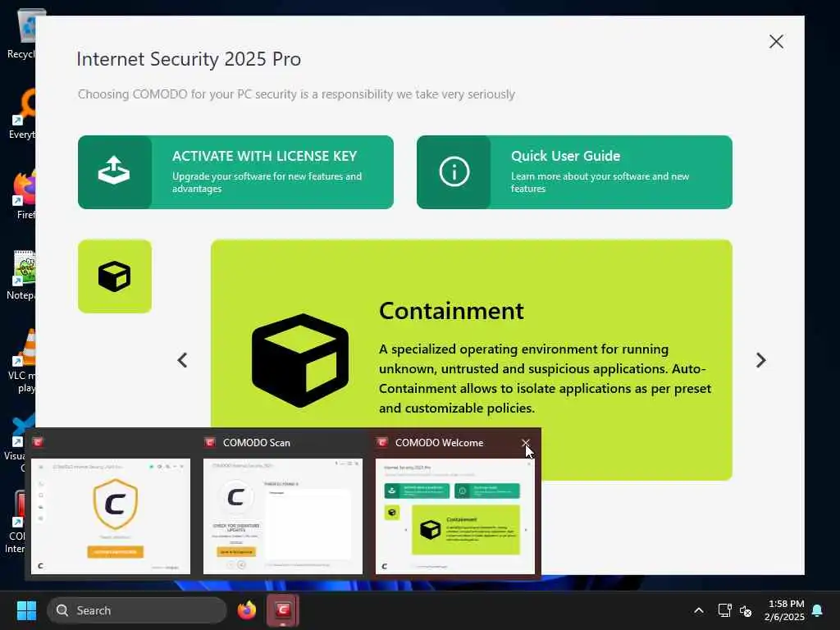Click COMODO logo icon beside Welcome preview title
The height and width of the screenshot is (630, 840).
382,442
